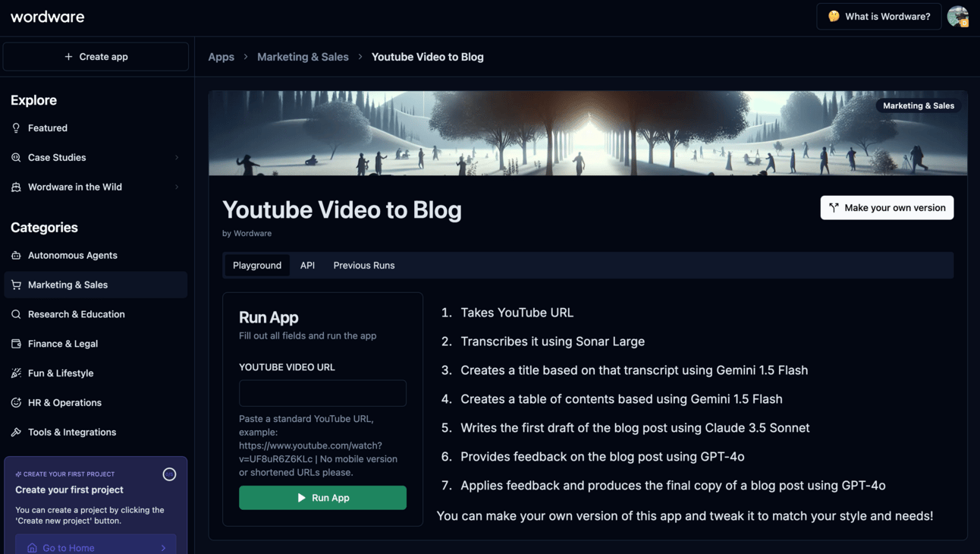Click the 'Categories' sidebar heading
This screenshot has width=980, height=554.
point(44,228)
